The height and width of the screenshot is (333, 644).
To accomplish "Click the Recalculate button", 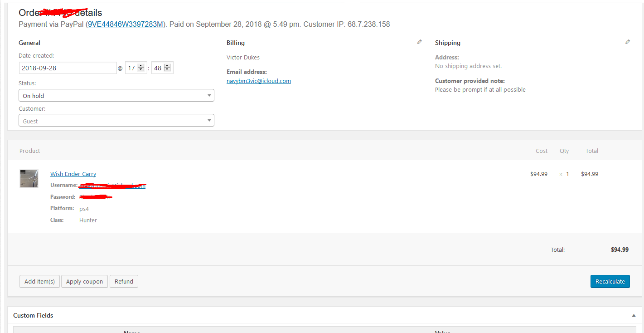I will click(x=610, y=281).
